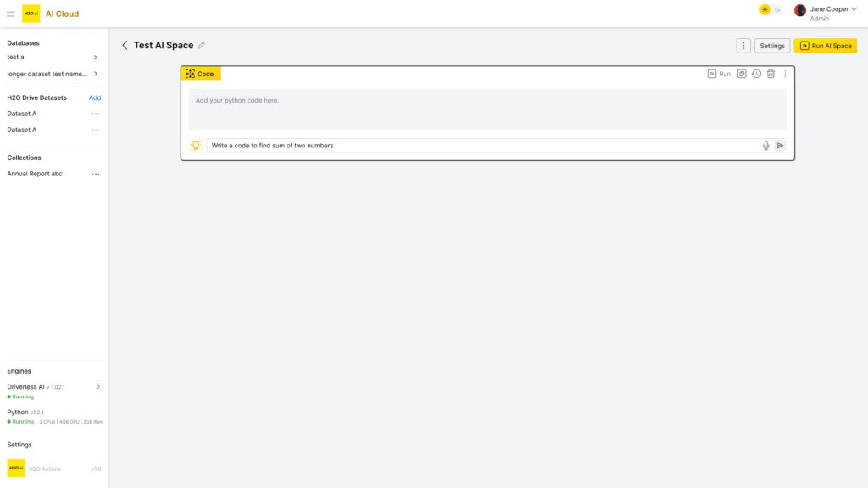Send the prompt with the arrow icon
Image resolution: width=868 pixels, height=488 pixels.
point(780,146)
